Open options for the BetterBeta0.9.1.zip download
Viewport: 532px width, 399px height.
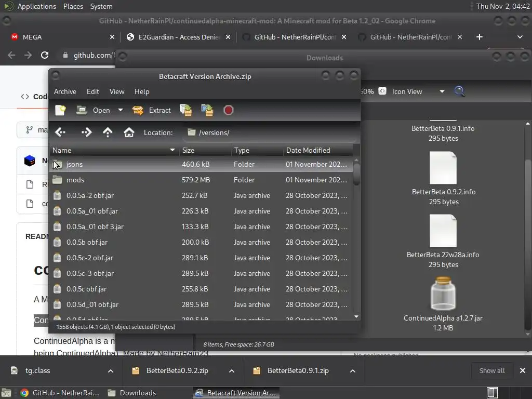(x=353, y=371)
